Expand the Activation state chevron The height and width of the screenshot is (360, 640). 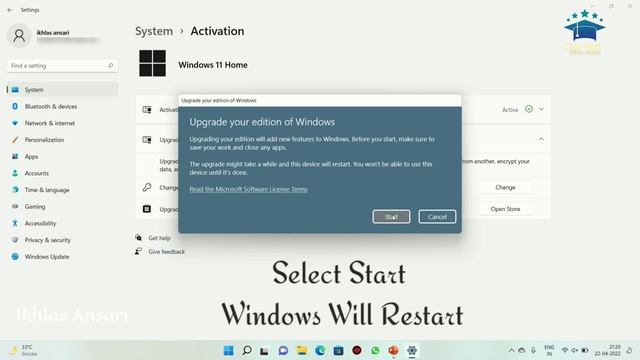pyautogui.click(x=541, y=109)
